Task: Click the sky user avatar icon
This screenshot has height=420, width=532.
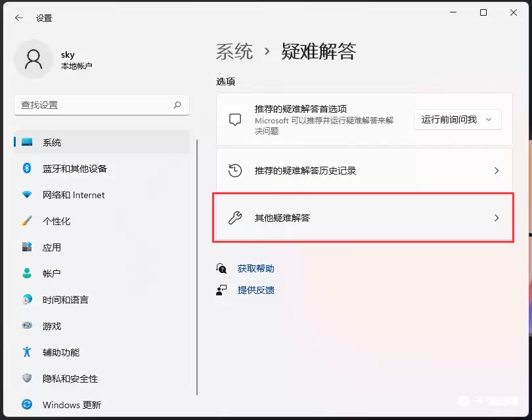Action: click(33, 60)
